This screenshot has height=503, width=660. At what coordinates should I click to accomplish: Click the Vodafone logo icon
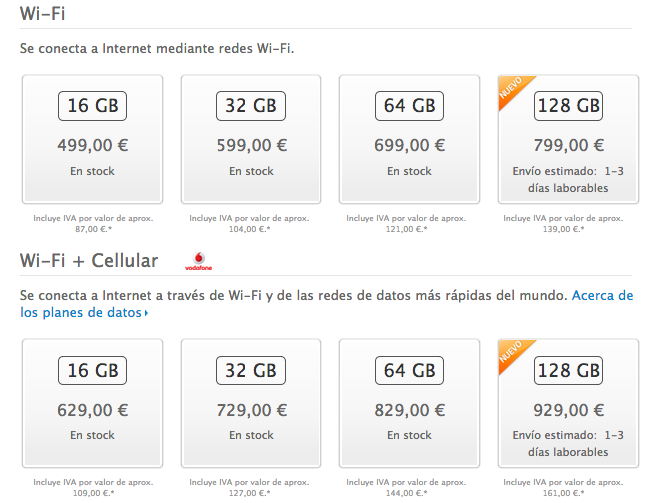[x=199, y=261]
